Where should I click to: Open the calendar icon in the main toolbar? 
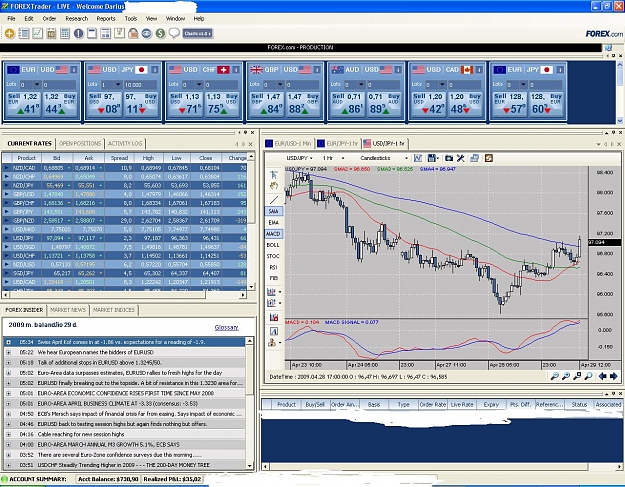click(x=51, y=33)
